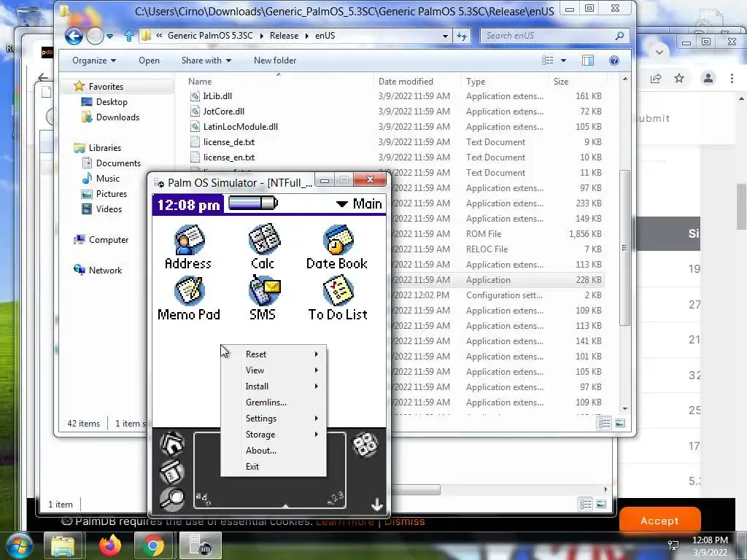Open the Organize dropdown menu
The image size is (747, 560).
[x=94, y=61]
